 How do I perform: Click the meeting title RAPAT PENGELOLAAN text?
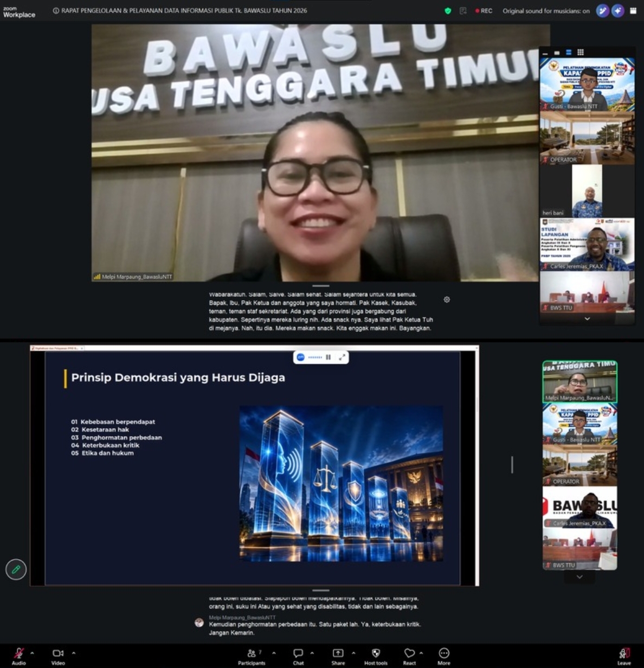point(184,11)
